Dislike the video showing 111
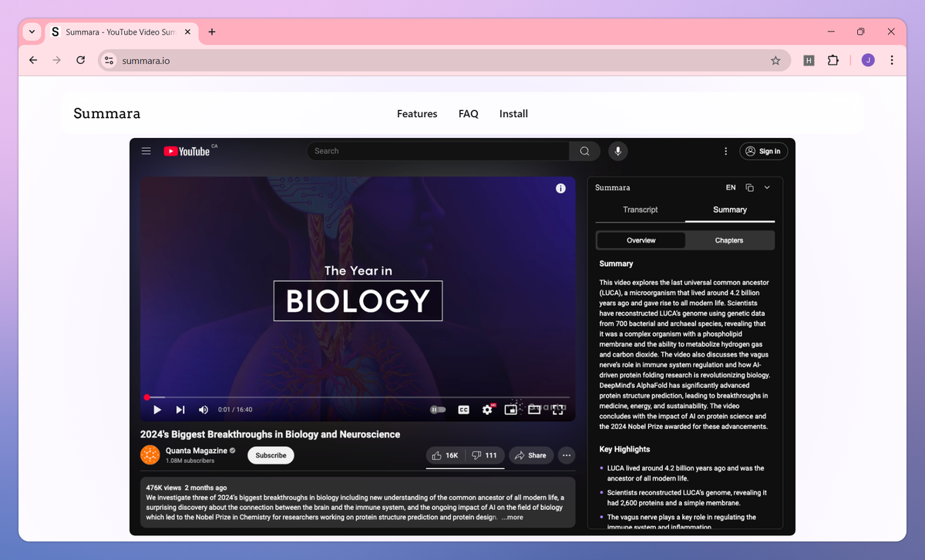 pos(485,455)
